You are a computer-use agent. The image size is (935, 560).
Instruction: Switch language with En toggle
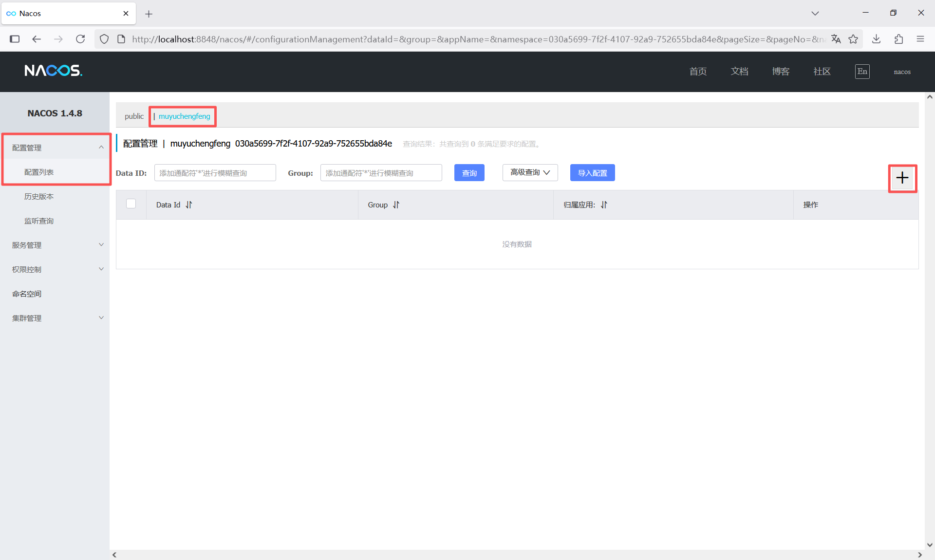point(862,72)
